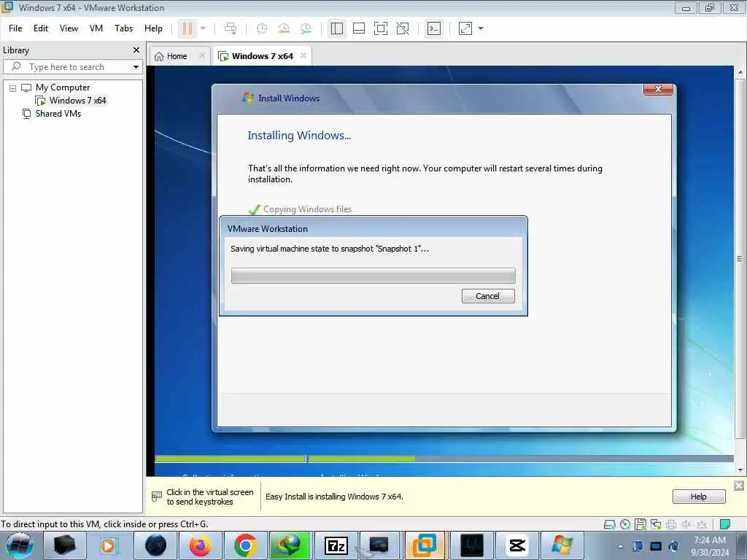Open Google Chrome from the taskbar
Image resolution: width=747 pixels, height=560 pixels.
pyautogui.click(x=245, y=545)
